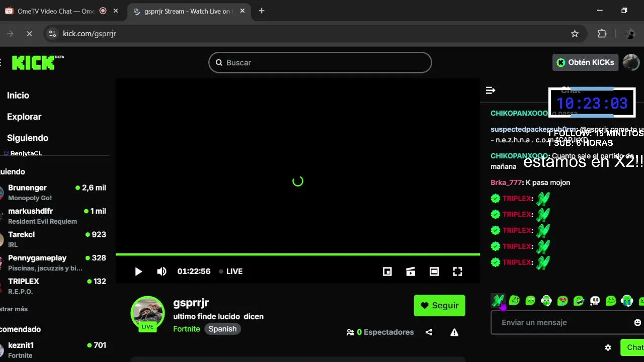Switch to theater mode in player
Screen dimensions: 644x362
(x=434, y=271)
